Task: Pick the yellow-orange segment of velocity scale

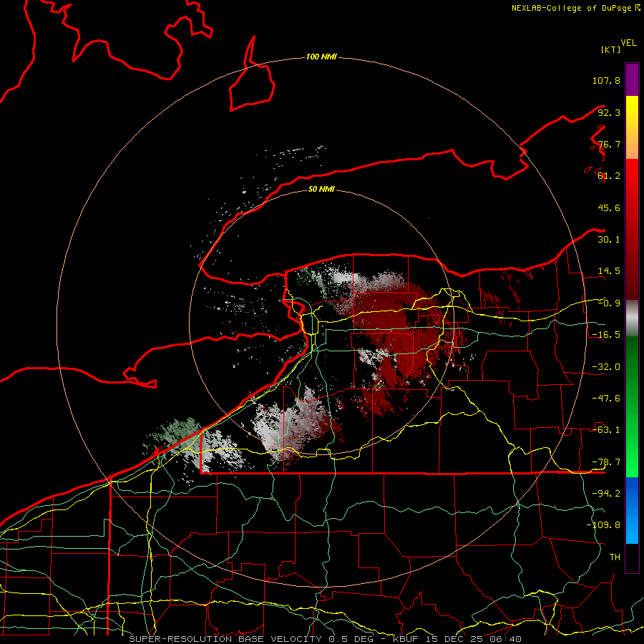Action: (x=632, y=127)
